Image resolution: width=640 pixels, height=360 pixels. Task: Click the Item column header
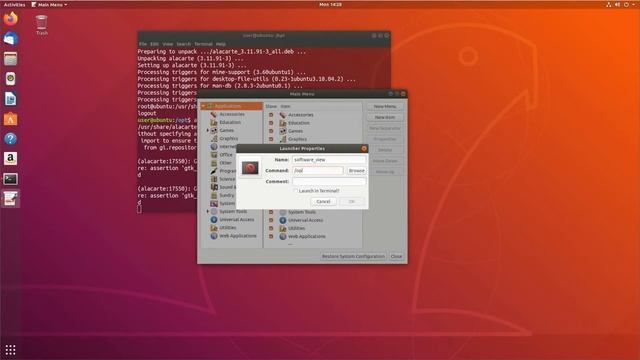pyautogui.click(x=285, y=106)
